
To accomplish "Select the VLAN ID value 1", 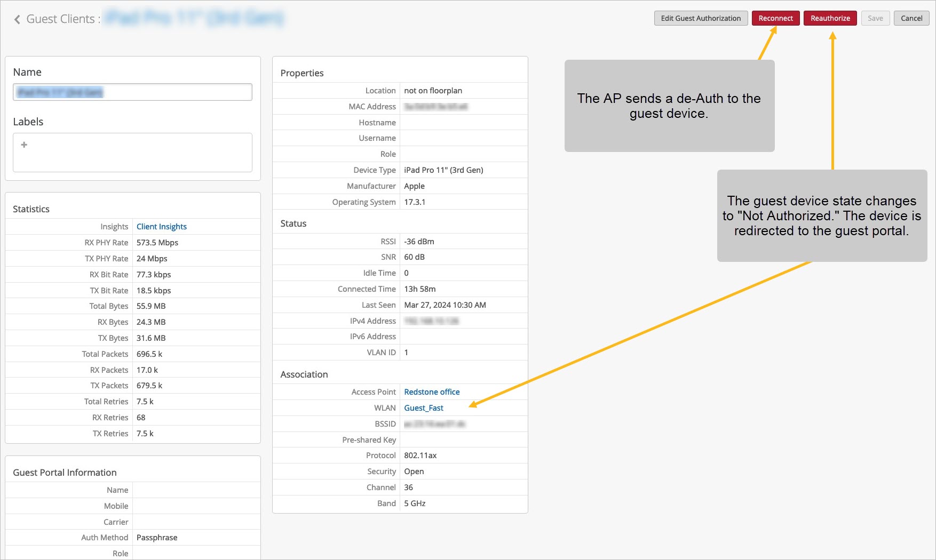I will click(406, 353).
